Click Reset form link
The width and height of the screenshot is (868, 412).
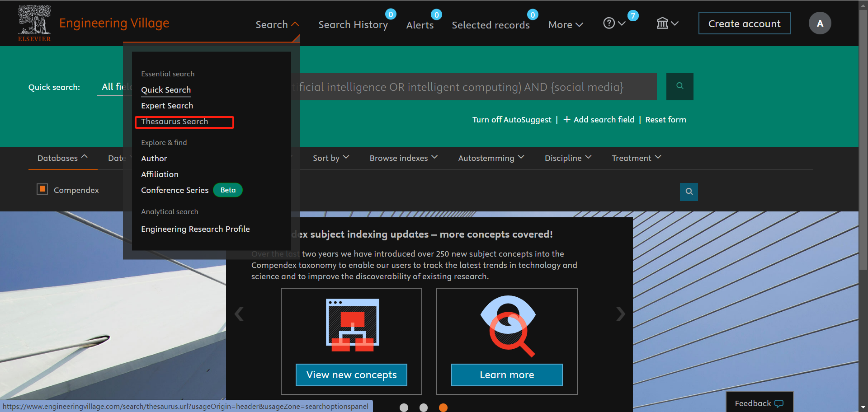point(665,120)
